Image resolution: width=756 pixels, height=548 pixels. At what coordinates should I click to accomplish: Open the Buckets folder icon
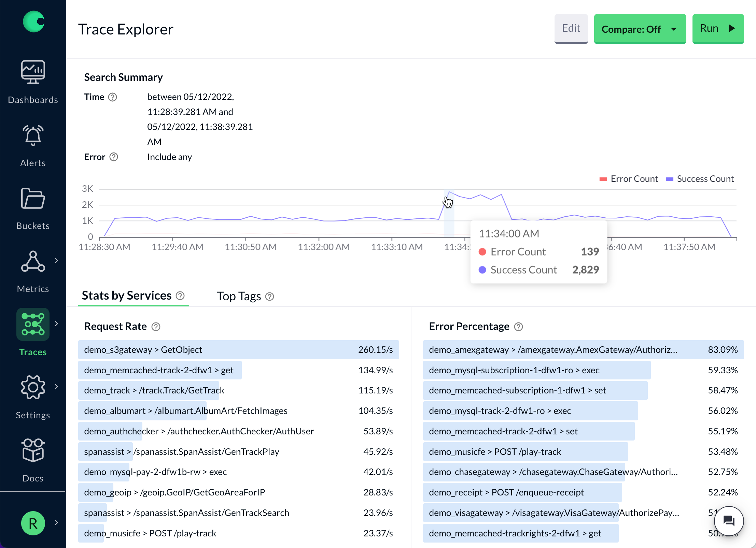[33, 199]
